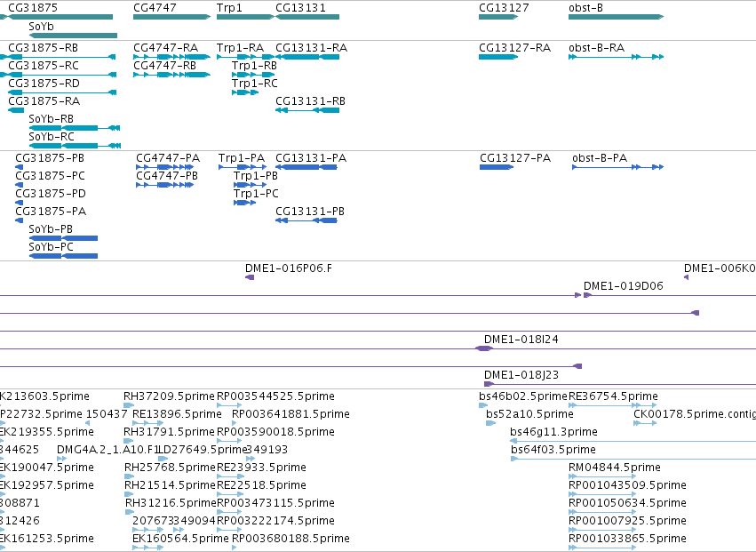756x552 pixels.
Task: Select transcript CG4747-RA
Action: coord(172,57)
